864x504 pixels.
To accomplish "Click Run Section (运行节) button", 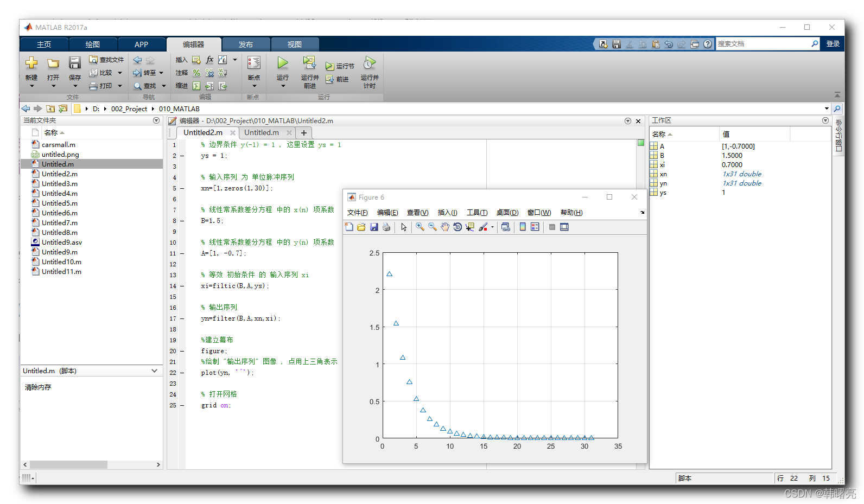I will 340,66.
